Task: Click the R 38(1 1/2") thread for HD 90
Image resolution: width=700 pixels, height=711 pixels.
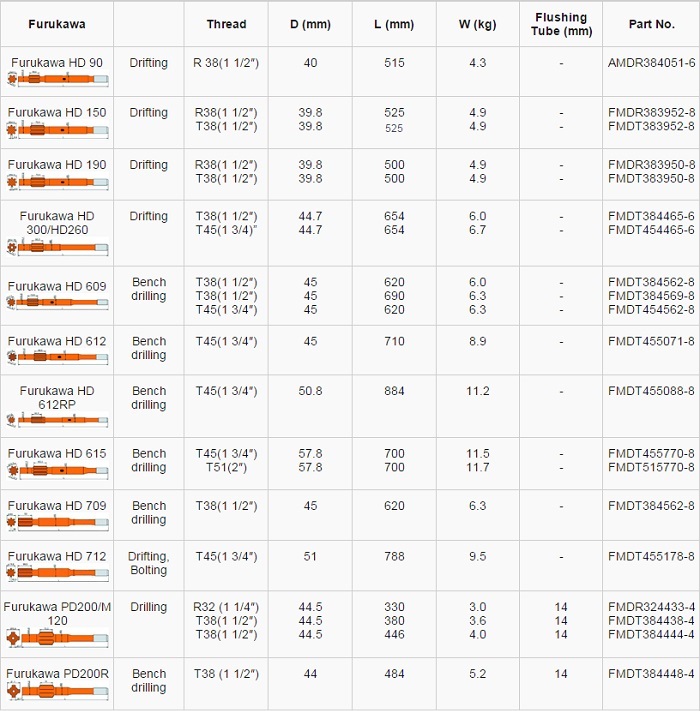Action: [x=226, y=63]
